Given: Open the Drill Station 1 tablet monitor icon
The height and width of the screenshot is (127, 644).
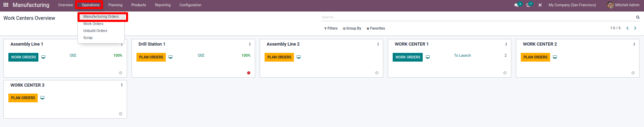Looking at the screenshot, I should [x=171, y=57].
